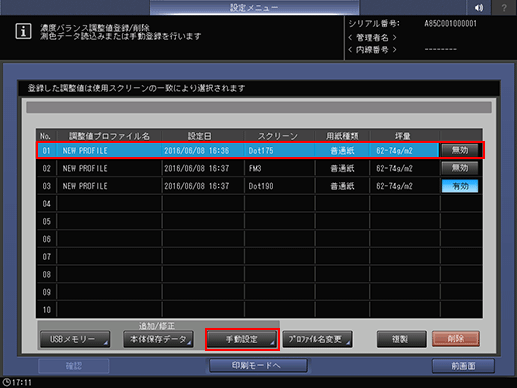Click the 複製 duplicate button
The image size is (517, 388).
pyautogui.click(x=401, y=339)
